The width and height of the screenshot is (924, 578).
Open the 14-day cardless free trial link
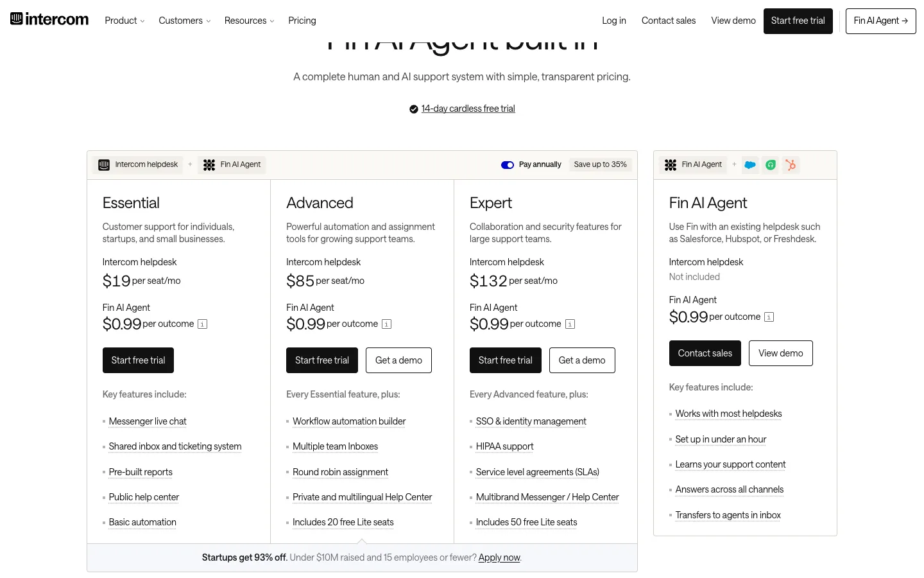(x=468, y=109)
